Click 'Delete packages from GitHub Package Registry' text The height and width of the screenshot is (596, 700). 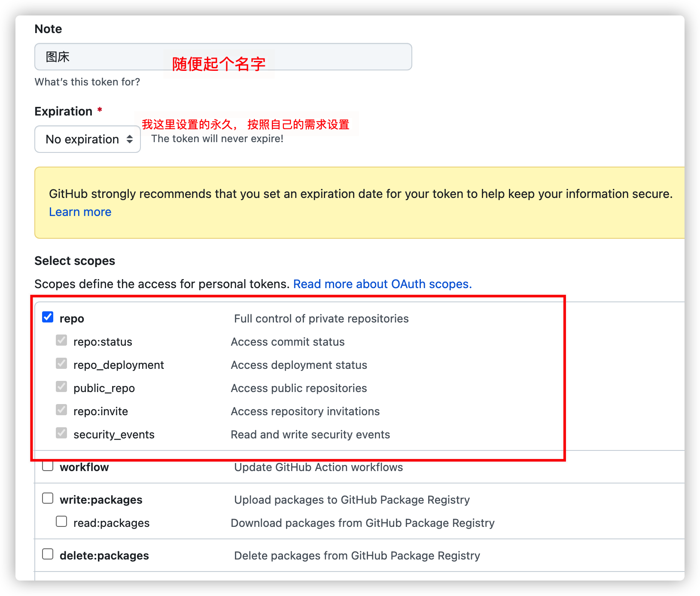(357, 556)
